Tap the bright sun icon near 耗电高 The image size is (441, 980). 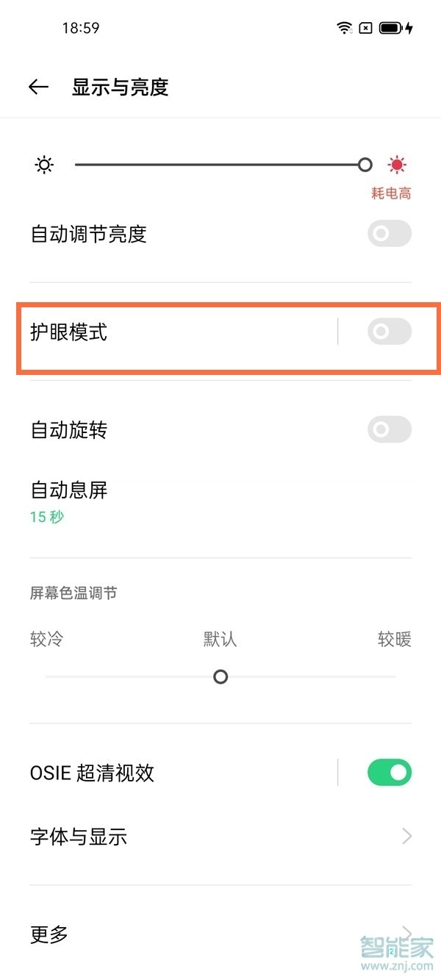(x=395, y=165)
